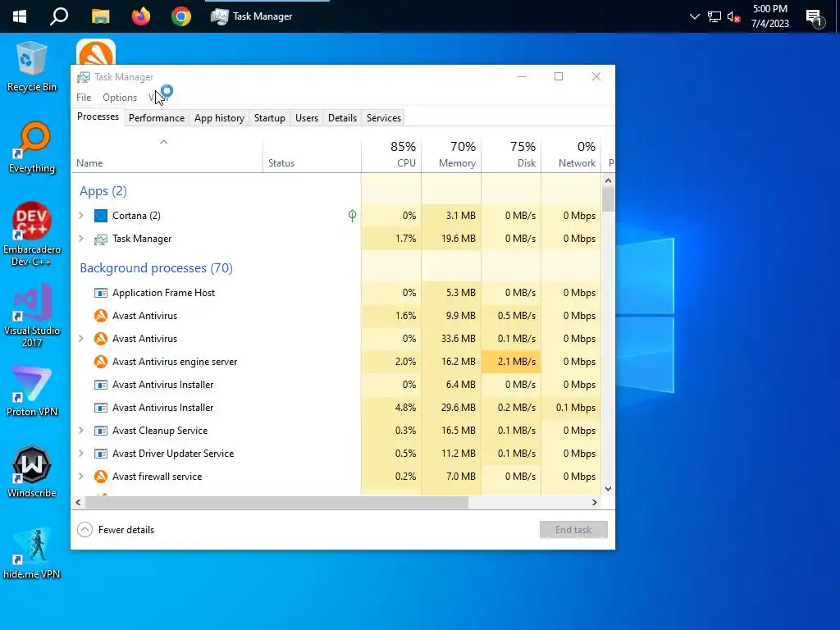Select the Avast Antivirus 9.9 MB row
Viewport: 840px width, 630px height.
click(x=336, y=316)
